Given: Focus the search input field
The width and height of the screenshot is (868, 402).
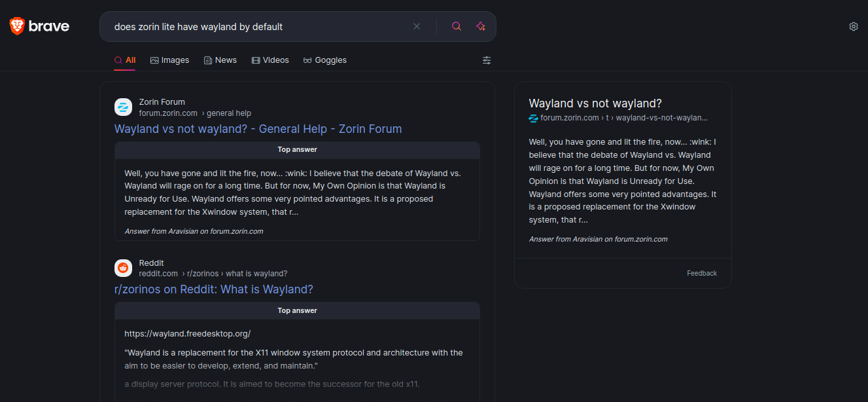Looking at the screenshot, I should coord(258,27).
